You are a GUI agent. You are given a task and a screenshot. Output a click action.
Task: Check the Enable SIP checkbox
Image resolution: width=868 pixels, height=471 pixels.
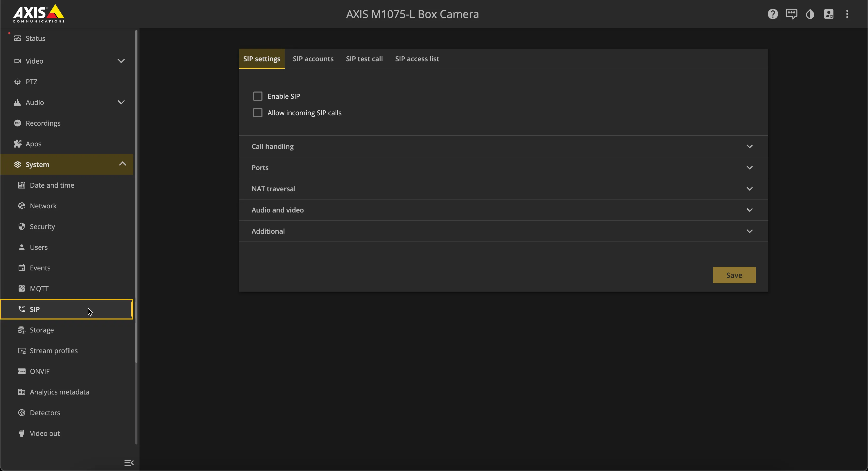coord(258,96)
